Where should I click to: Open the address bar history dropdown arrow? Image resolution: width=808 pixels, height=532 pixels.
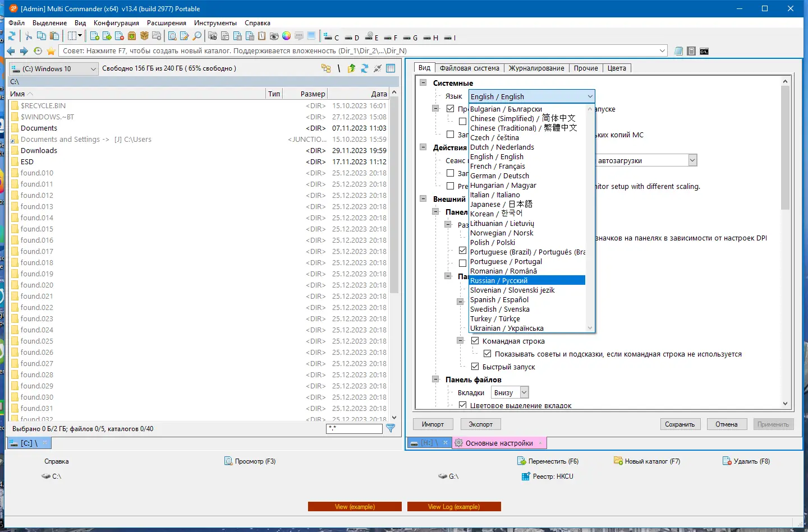point(662,51)
